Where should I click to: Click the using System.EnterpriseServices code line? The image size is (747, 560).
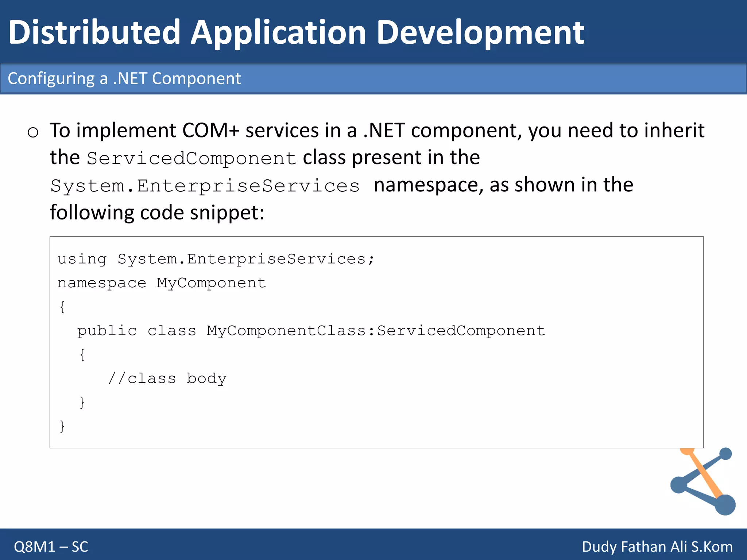[216, 259]
